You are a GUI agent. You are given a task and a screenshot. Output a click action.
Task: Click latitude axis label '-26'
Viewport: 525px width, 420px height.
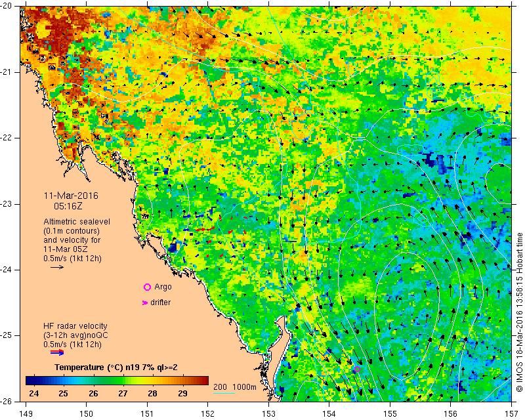[x=7, y=401]
